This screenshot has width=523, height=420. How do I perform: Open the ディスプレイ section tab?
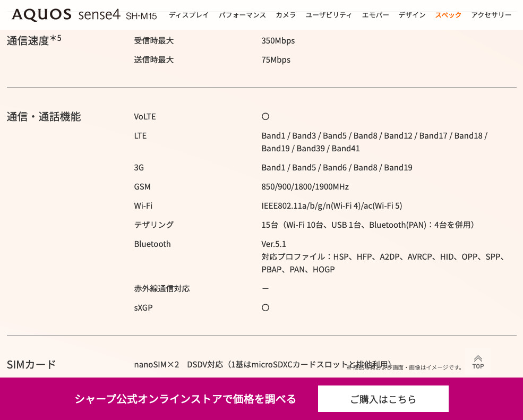pos(189,15)
